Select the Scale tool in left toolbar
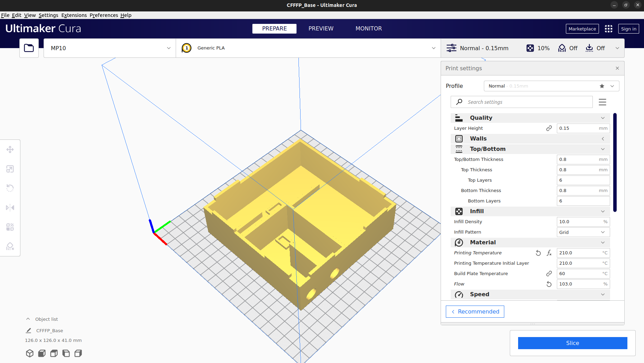The height and width of the screenshot is (363, 644). click(x=10, y=169)
